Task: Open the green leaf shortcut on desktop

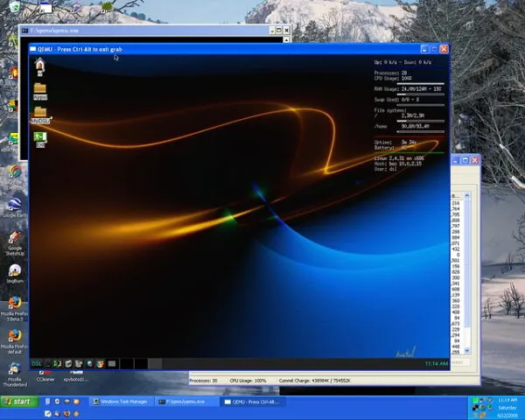Action: (107, 7)
